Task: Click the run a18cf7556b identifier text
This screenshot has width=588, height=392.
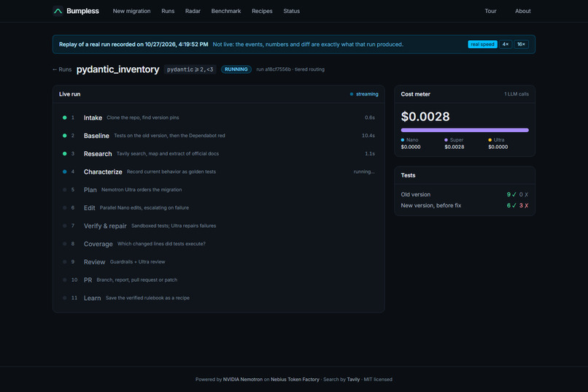Action: 274,69
